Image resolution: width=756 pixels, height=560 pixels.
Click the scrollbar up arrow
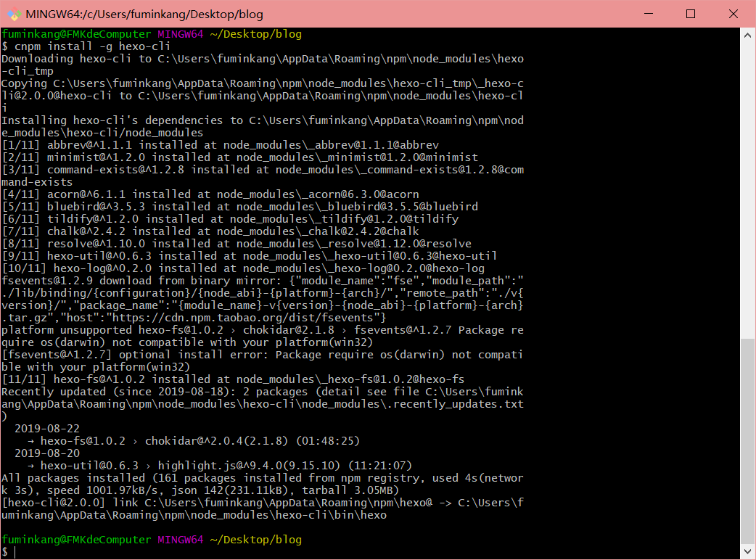747,35
